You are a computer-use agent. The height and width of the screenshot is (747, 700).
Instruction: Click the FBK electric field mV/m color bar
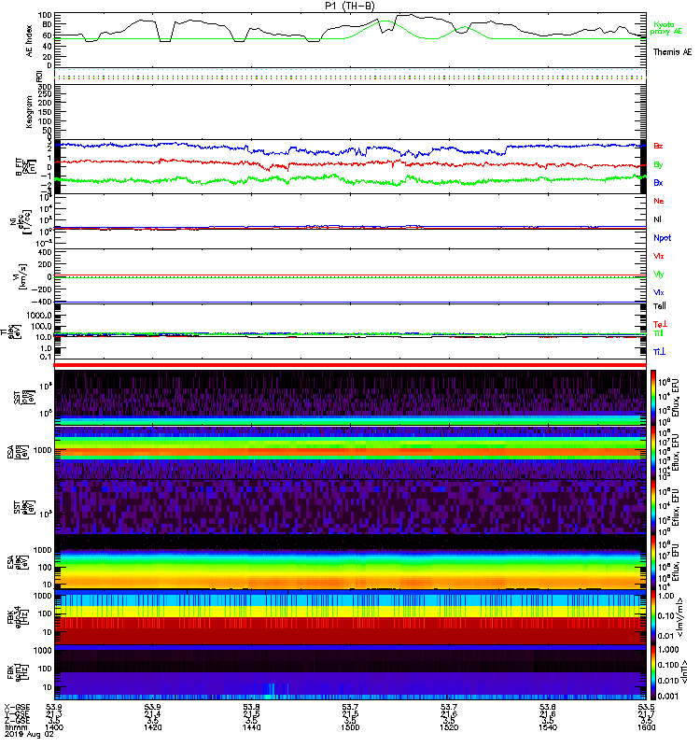tap(653, 617)
